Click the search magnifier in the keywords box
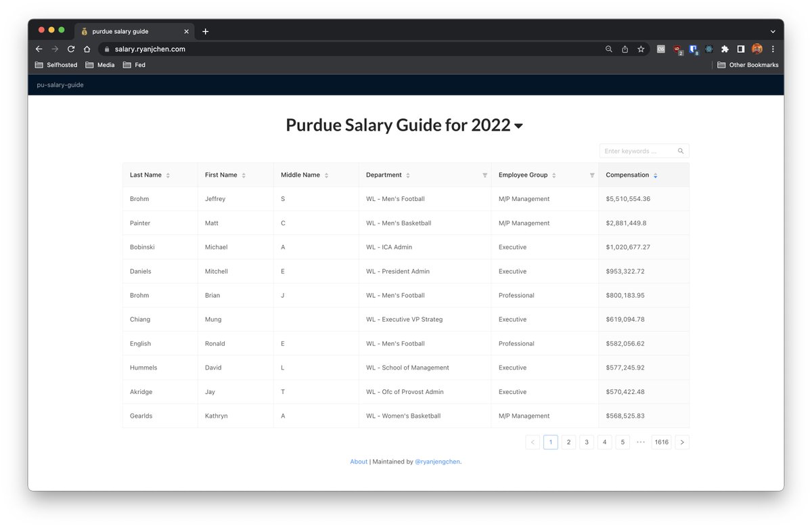 click(x=681, y=151)
